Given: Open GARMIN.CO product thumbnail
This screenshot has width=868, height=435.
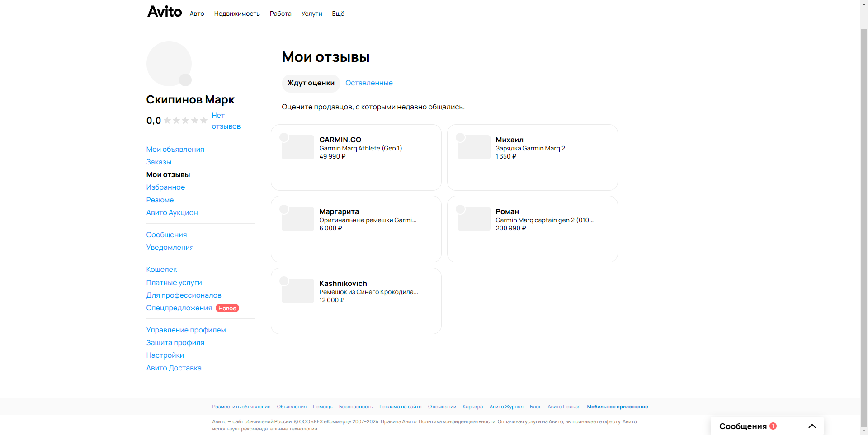Looking at the screenshot, I should [x=298, y=147].
